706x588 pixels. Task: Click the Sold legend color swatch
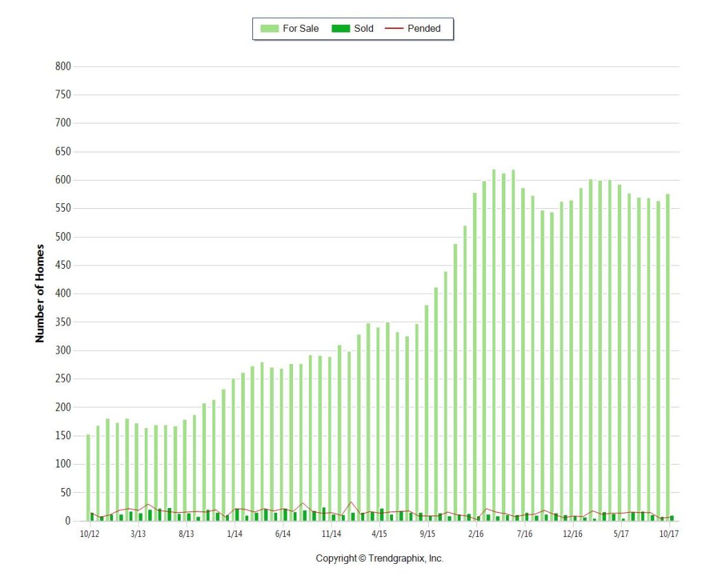tap(341, 28)
